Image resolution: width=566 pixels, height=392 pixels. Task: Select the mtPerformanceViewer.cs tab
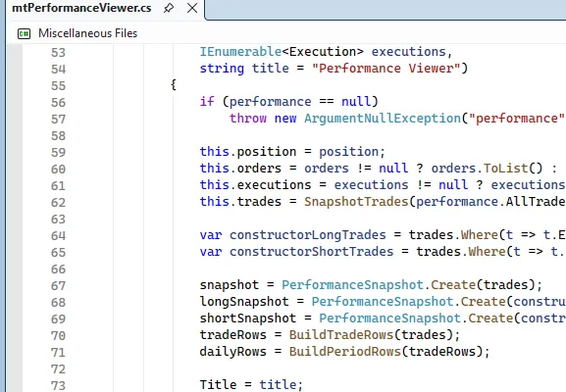coord(81,8)
